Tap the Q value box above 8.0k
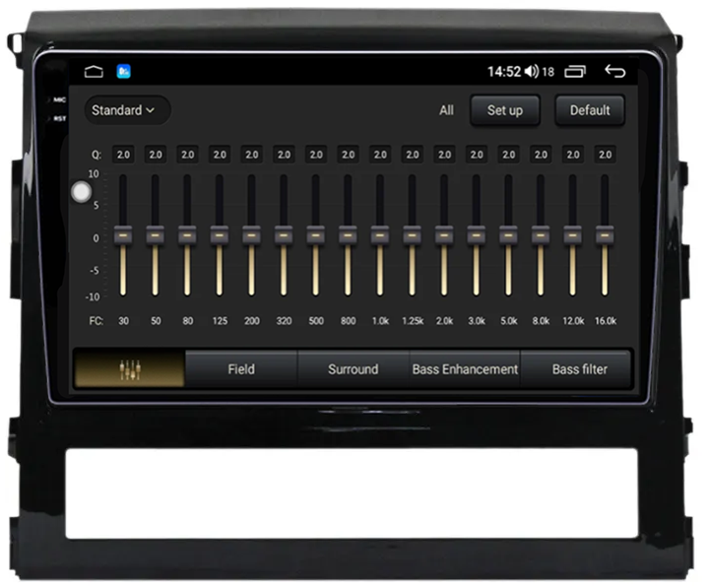This screenshot has width=709, height=588. click(x=541, y=155)
